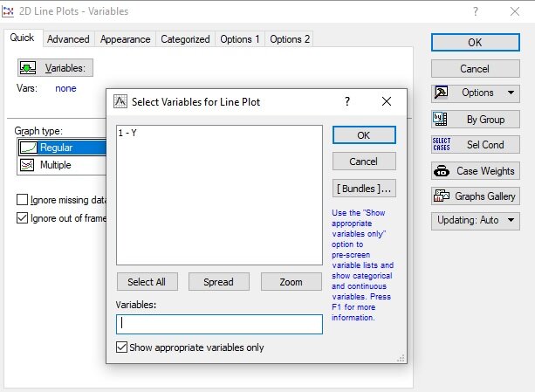Image resolution: width=535 pixels, height=392 pixels.
Task: Enable Ignore missing data checkbox
Action: click(22, 200)
